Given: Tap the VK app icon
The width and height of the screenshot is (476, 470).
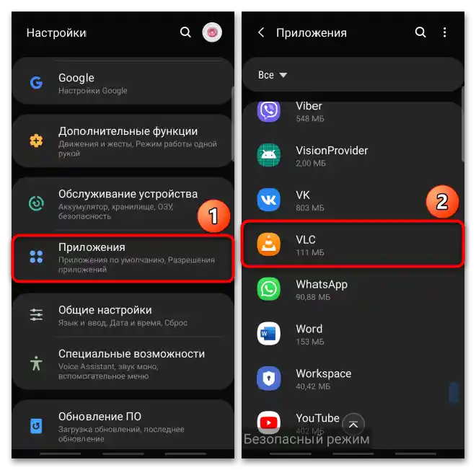Looking at the screenshot, I should 269,200.
